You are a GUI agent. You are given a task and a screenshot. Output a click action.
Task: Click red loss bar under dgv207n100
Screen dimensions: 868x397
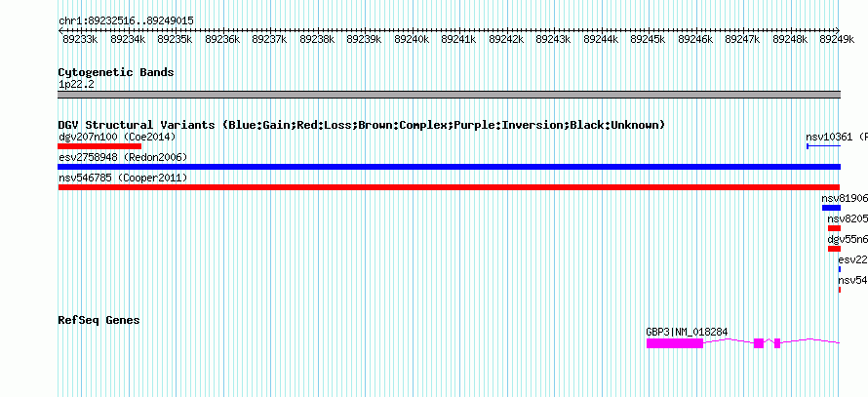click(99, 146)
